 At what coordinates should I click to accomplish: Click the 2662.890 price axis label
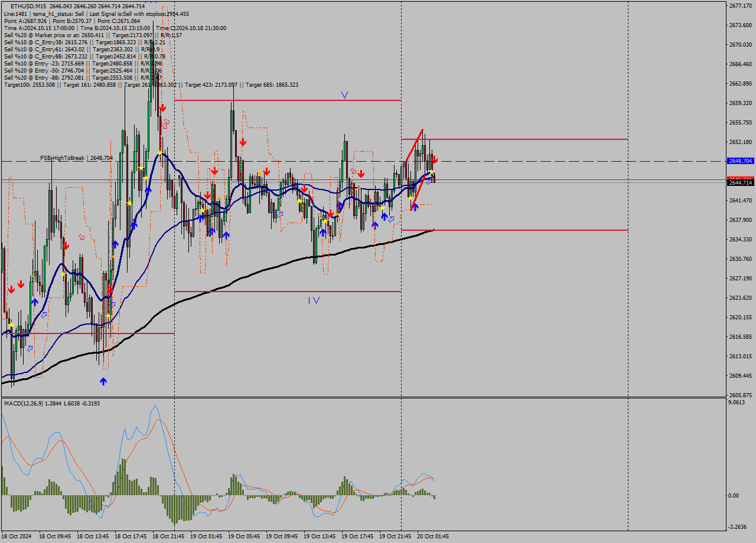pyautogui.click(x=740, y=84)
